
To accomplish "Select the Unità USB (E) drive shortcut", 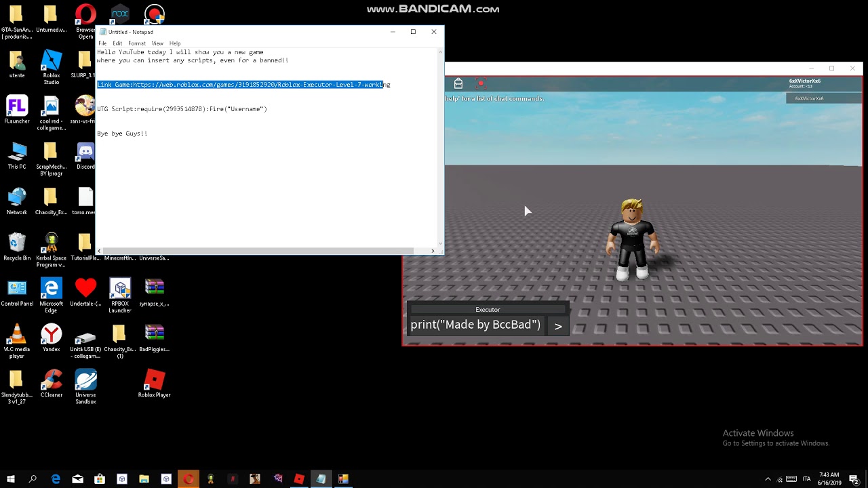I will (x=85, y=341).
